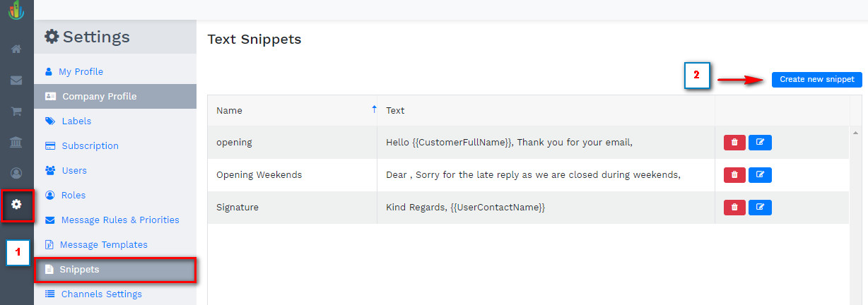Go to My Profile settings
Screen dimensions: 868x305
(x=81, y=72)
